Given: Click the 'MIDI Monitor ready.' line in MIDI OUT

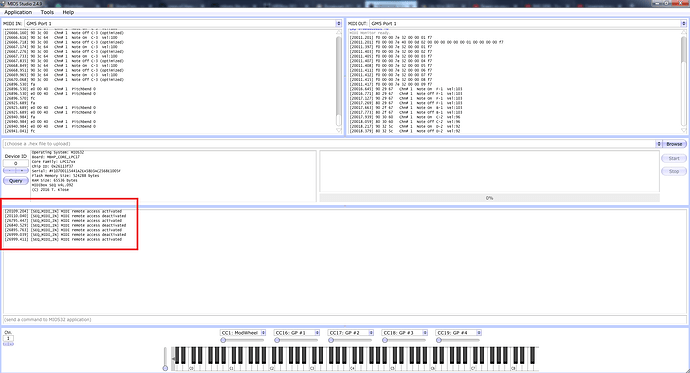Looking at the screenshot, I should pyautogui.click(x=370, y=33).
